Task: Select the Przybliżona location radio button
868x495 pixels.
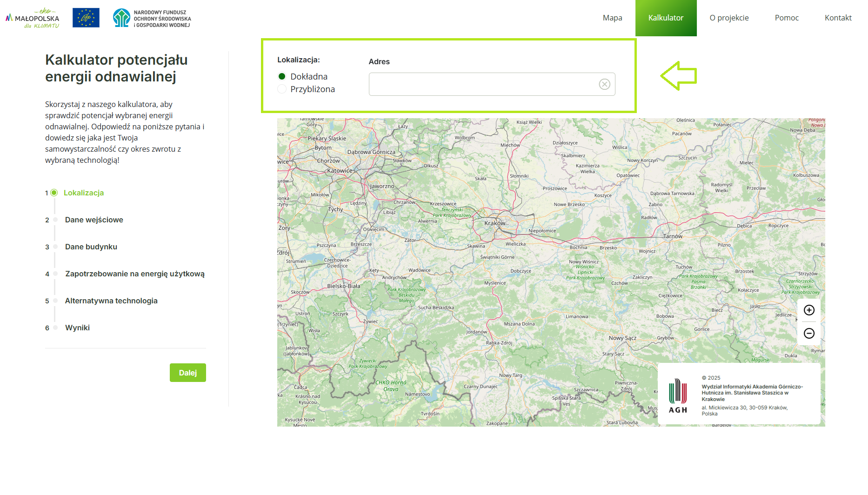Action: pos(282,89)
